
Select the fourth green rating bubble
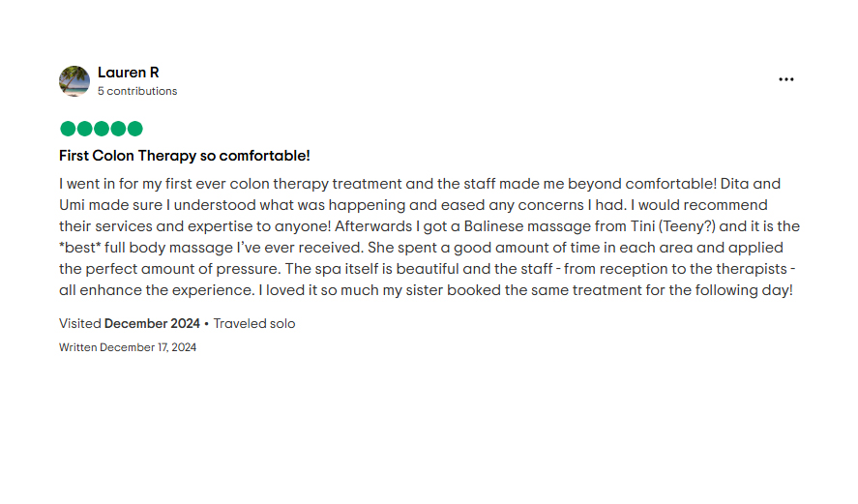pos(118,129)
